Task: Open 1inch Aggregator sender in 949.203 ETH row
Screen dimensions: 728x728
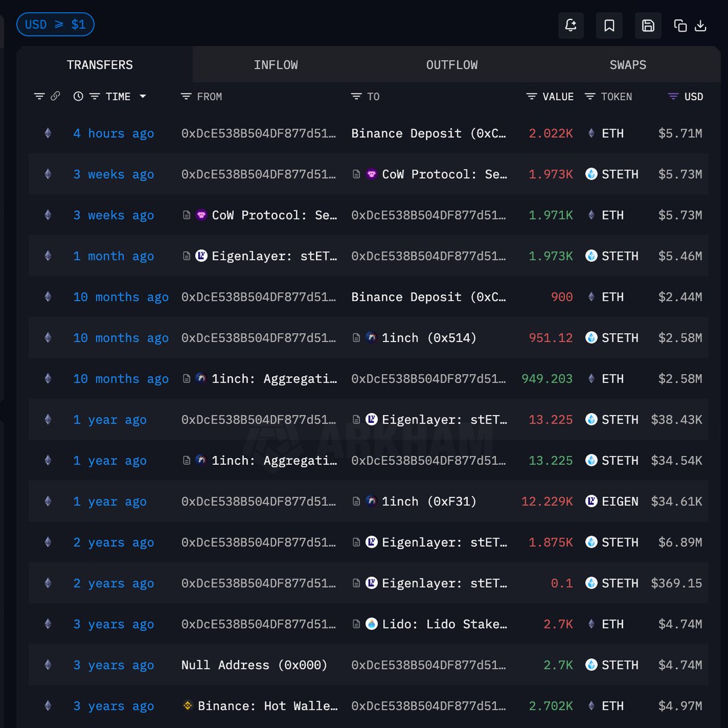Action: (274, 379)
